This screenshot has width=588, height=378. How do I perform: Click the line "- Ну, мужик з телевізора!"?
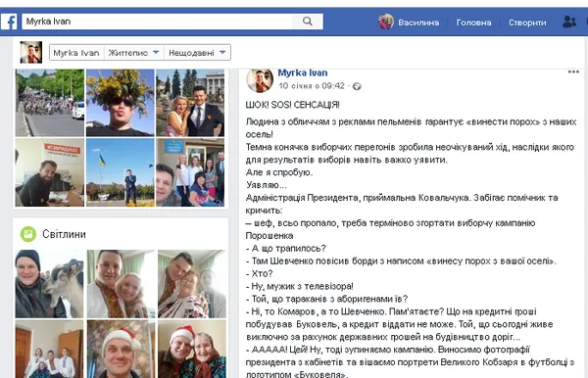point(299,287)
